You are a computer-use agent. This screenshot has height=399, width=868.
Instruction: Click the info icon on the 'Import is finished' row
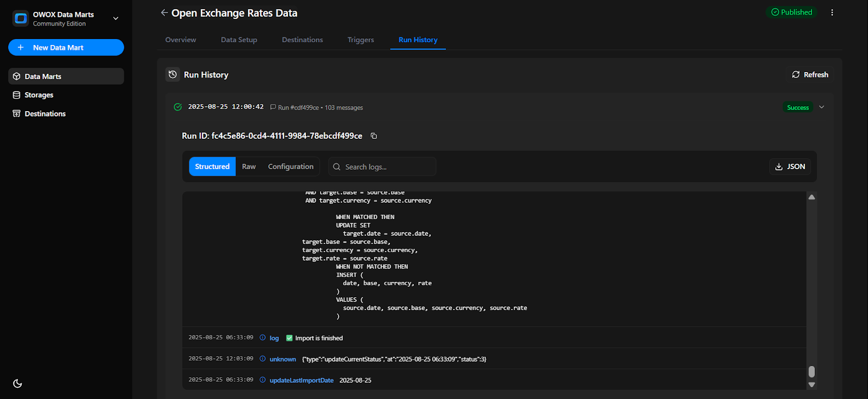(263, 337)
